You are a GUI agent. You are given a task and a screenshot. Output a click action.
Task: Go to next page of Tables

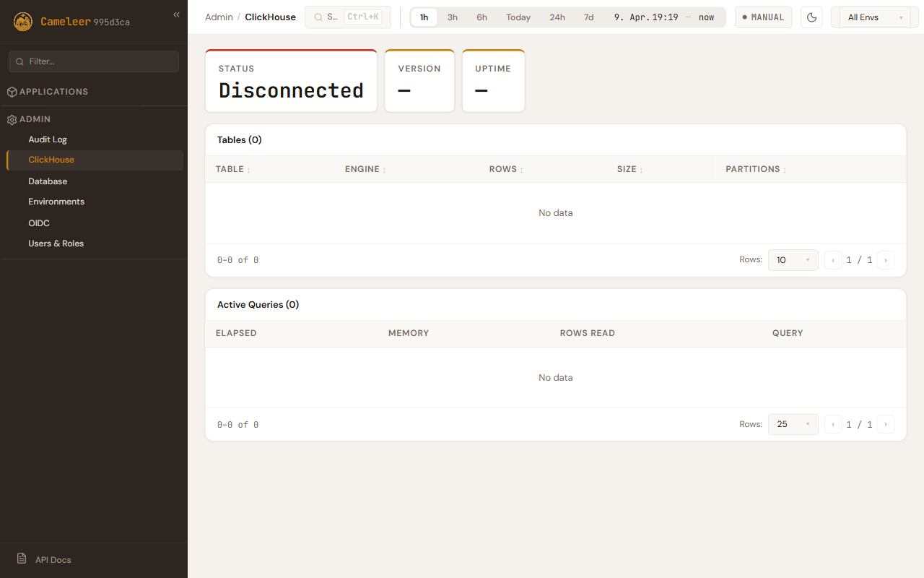pyautogui.click(x=886, y=260)
